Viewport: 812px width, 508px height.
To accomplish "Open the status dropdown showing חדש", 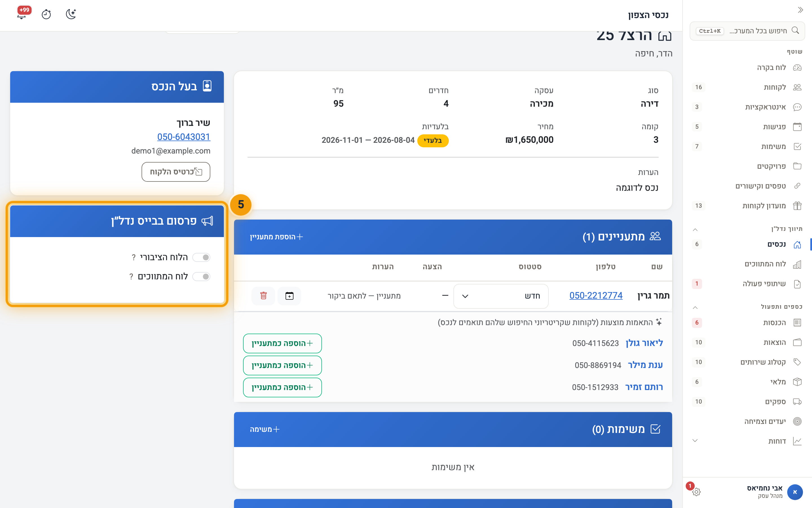I will coord(501,296).
